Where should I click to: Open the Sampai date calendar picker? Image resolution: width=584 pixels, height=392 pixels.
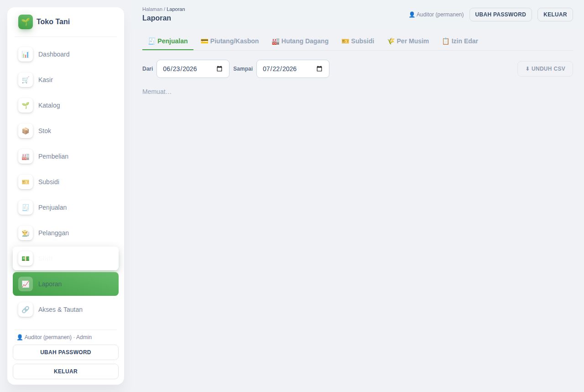(319, 69)
